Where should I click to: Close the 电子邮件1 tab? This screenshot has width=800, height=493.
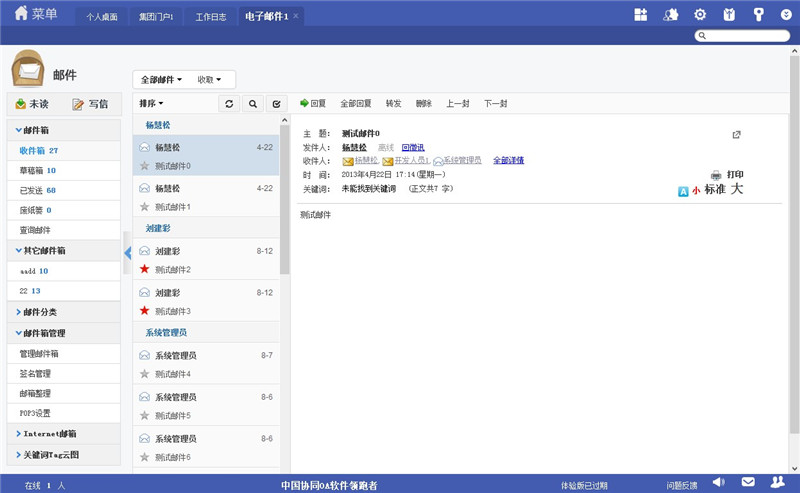point(295,16)
